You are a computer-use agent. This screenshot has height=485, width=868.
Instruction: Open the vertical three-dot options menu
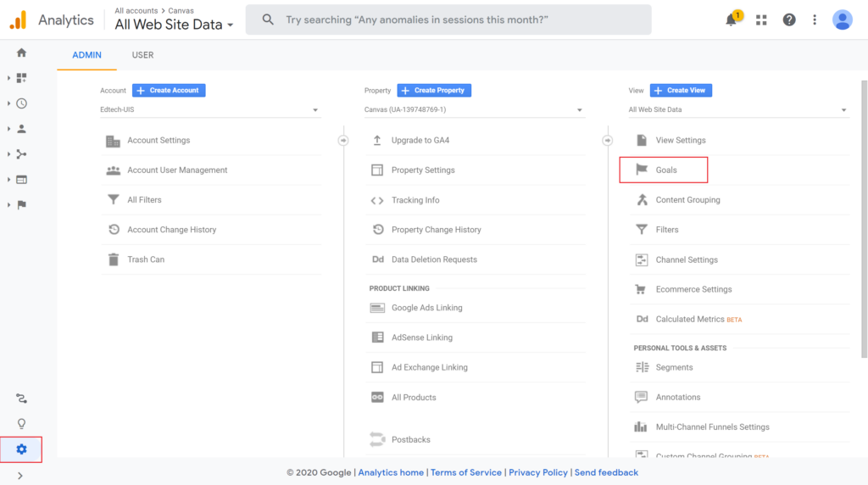click(815, 20)
